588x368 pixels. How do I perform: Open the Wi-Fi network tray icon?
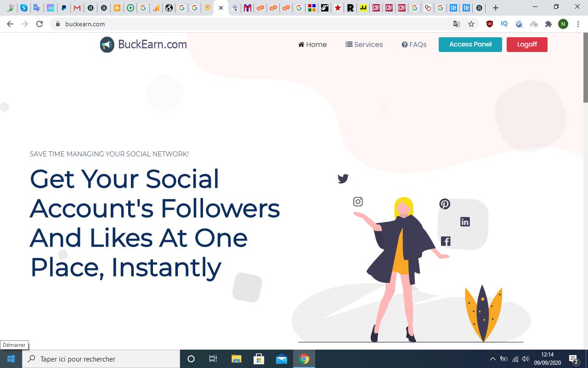[x=515, y=359]
